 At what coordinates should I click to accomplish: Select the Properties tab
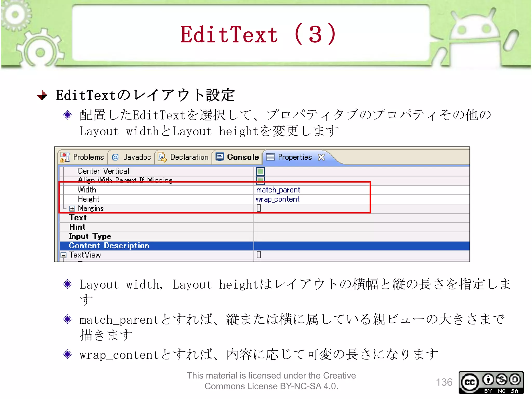pyautogui.click(x=295, y=157)
